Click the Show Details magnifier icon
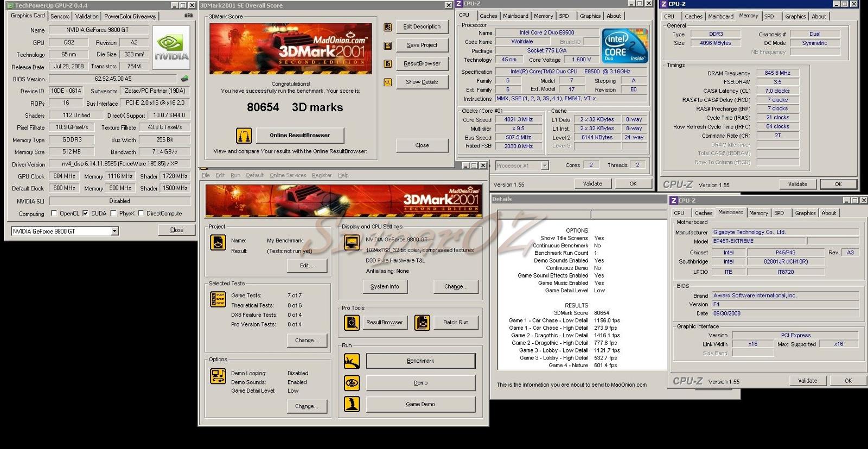The image size is (868, 449). (388, 82)
